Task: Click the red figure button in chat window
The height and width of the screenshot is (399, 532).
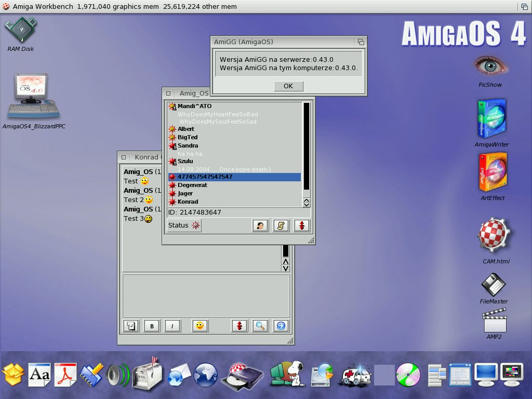Action: (240, 326)
